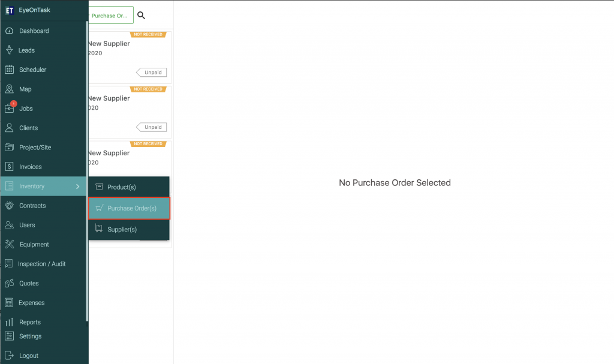Open the Equipment tools icon
The height and width of the screenshot is (364, 614).
point(10,245)
